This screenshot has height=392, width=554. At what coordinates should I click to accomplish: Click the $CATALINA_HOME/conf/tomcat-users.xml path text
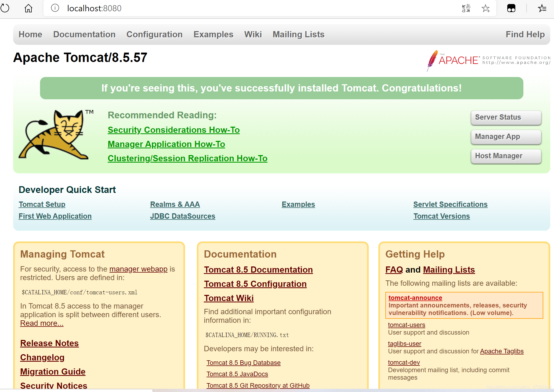(x=79, y=292)
